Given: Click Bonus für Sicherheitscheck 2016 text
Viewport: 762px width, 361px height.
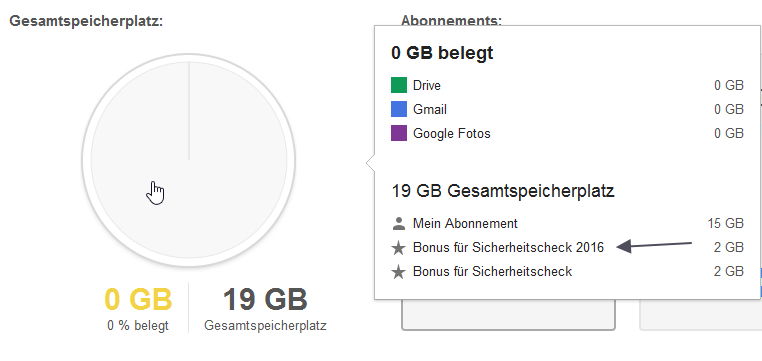Looking at the screenshot, I should coord(508,247).
